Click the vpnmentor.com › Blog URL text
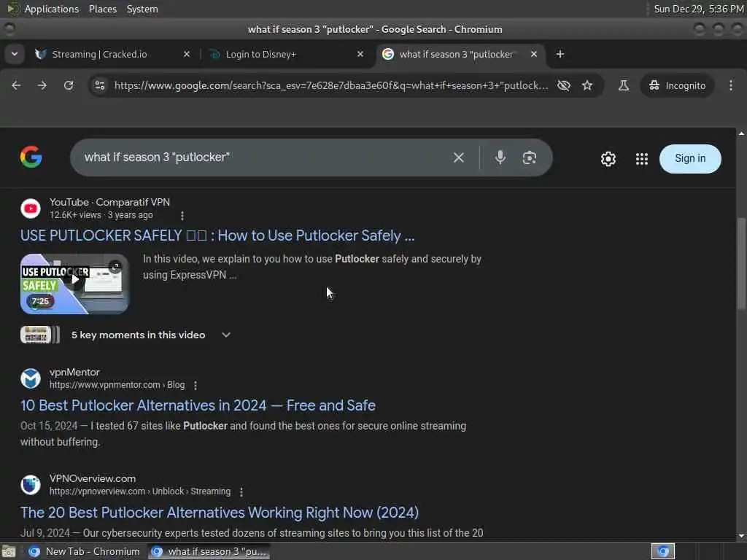The width and height of the screenshot is (747, 560). pos(117,385)
